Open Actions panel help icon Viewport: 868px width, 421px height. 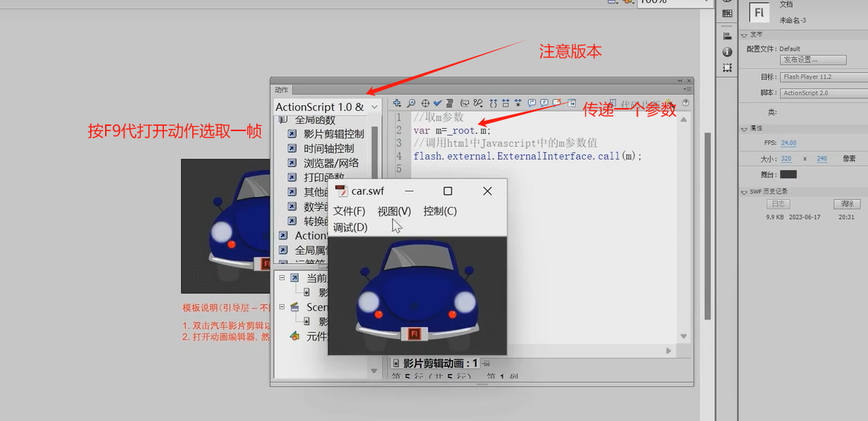pos(685,103)
